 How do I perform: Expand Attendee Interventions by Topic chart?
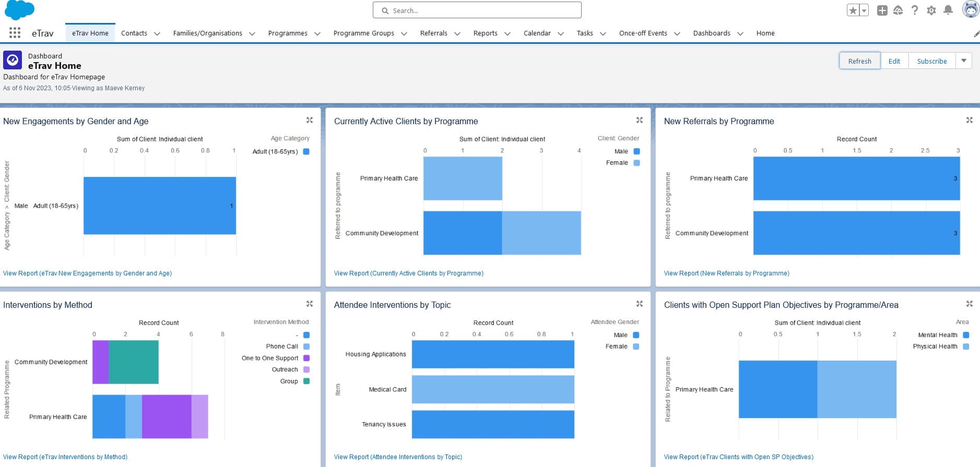(640, 304)
